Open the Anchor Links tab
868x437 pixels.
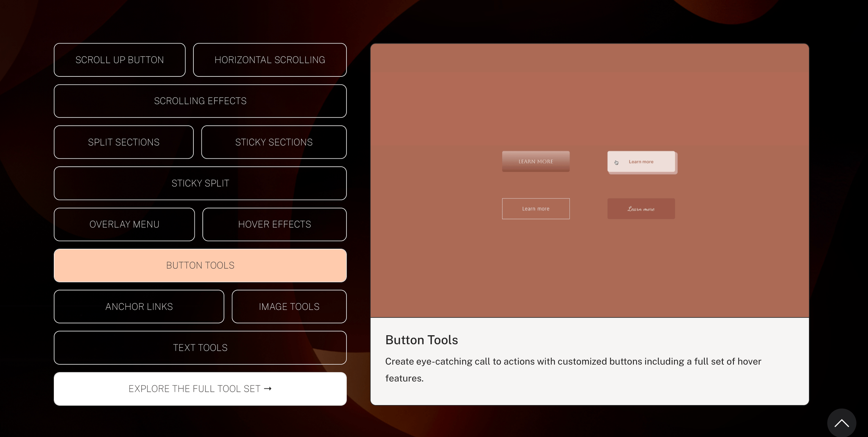coord(139,306)
